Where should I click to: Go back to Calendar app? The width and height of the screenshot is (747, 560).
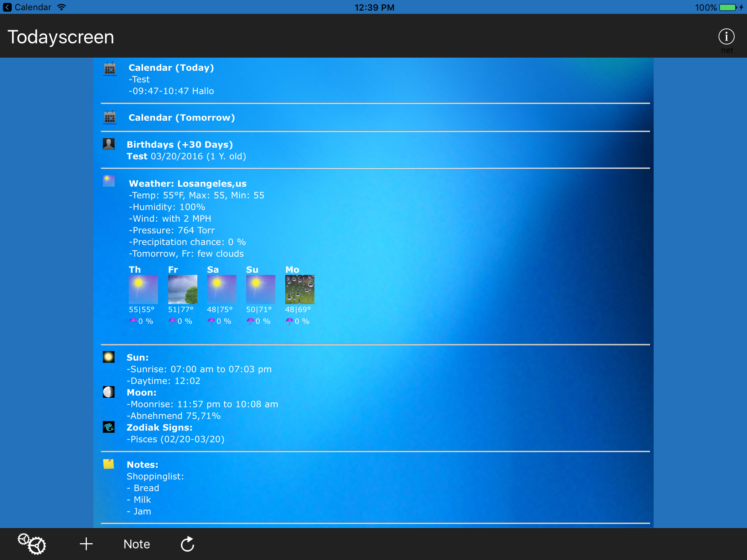click(27, 7)
